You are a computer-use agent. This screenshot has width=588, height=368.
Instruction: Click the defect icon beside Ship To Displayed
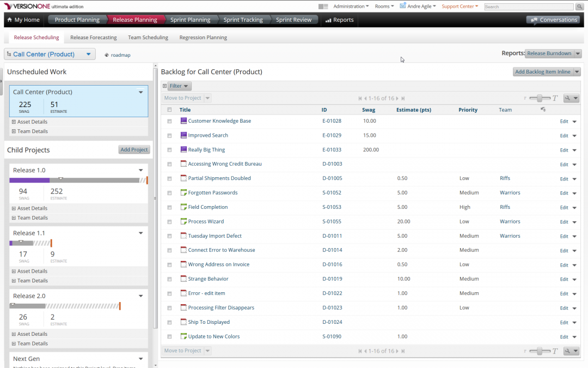click(x=183, y=322)
